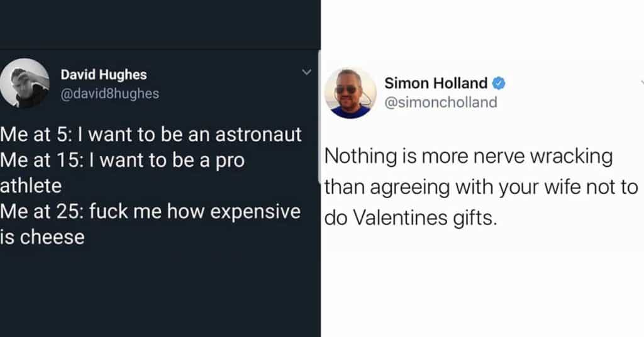Click the dark header above David's tweet
Viewport: 644px width, 337px height.
coord(160,25)
